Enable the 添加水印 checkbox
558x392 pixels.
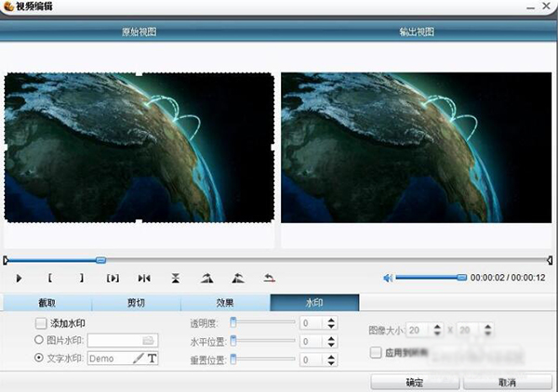point(41,323)
